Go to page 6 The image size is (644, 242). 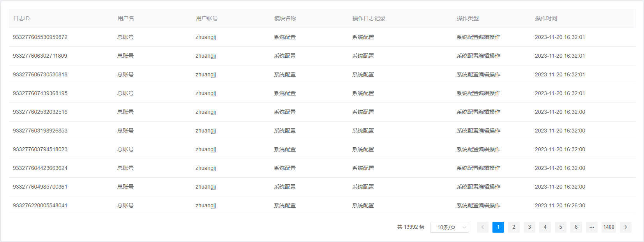[576, 227]
